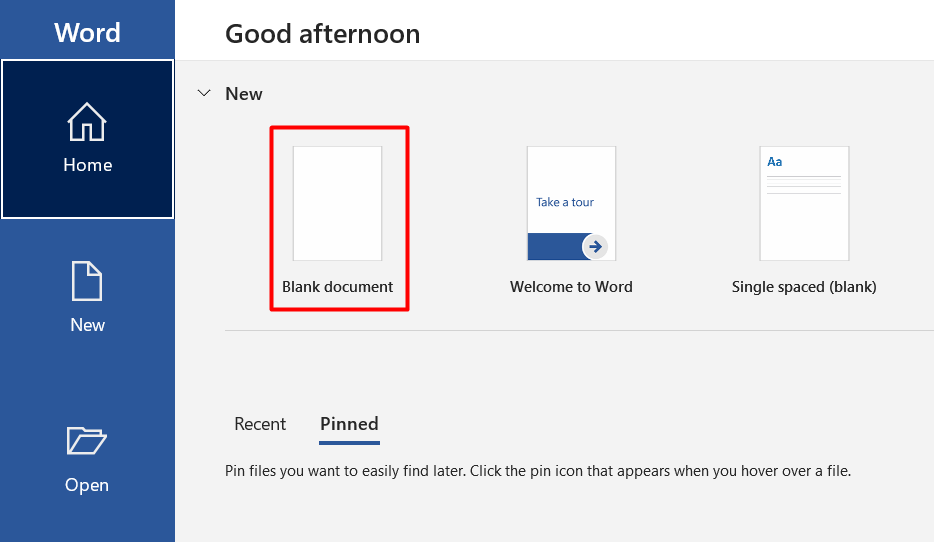Image resolution: width=934 pixels, height=542 pixels.
Task: Click the Blank document label
Action: (338, 287)
